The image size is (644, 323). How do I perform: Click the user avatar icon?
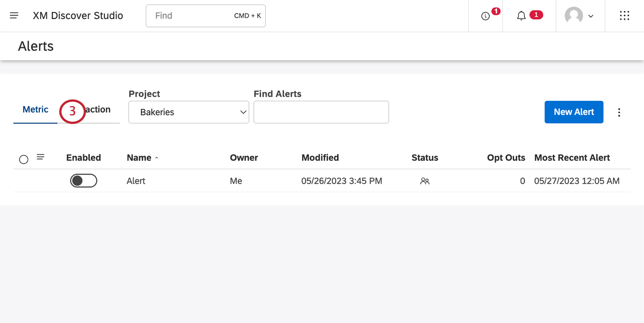574,16
